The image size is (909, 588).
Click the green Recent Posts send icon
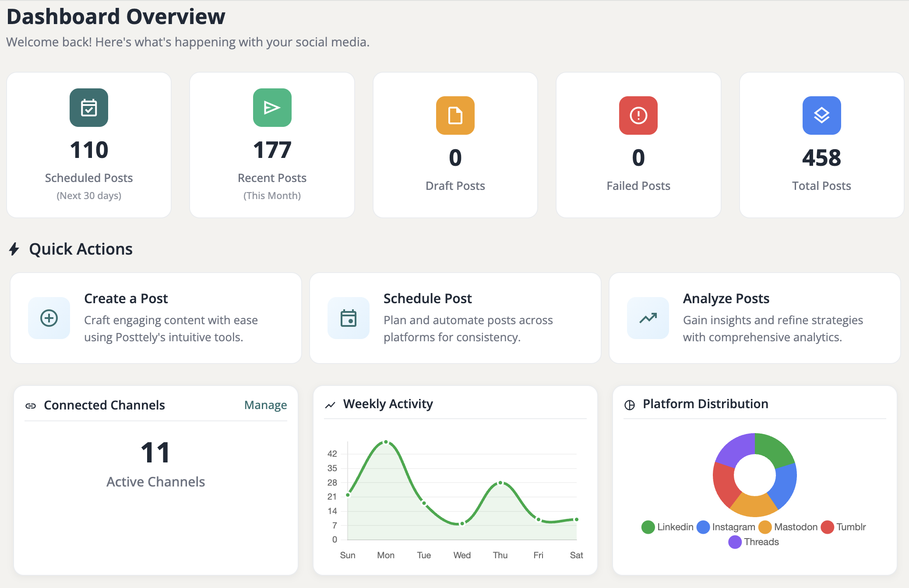point(272,108)
